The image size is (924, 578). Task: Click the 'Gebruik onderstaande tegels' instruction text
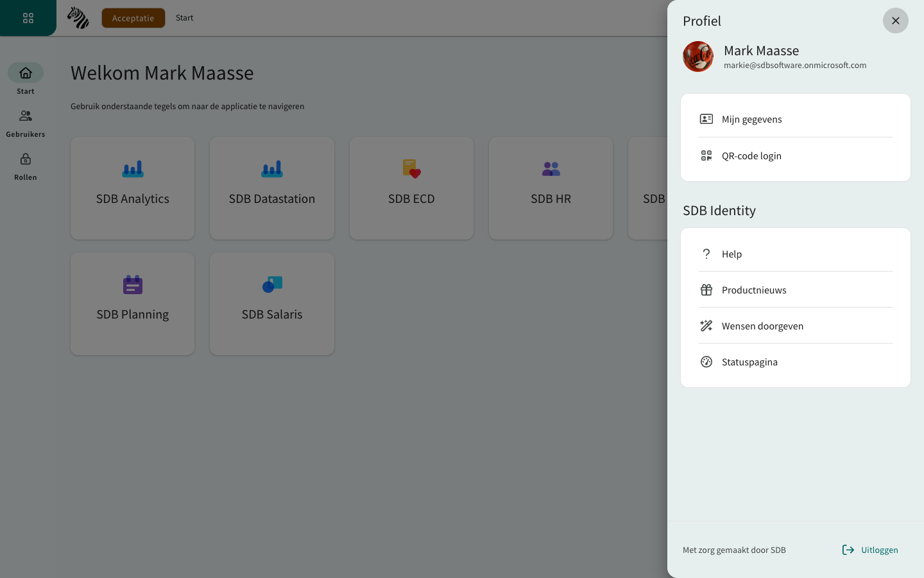pos(187,107)
